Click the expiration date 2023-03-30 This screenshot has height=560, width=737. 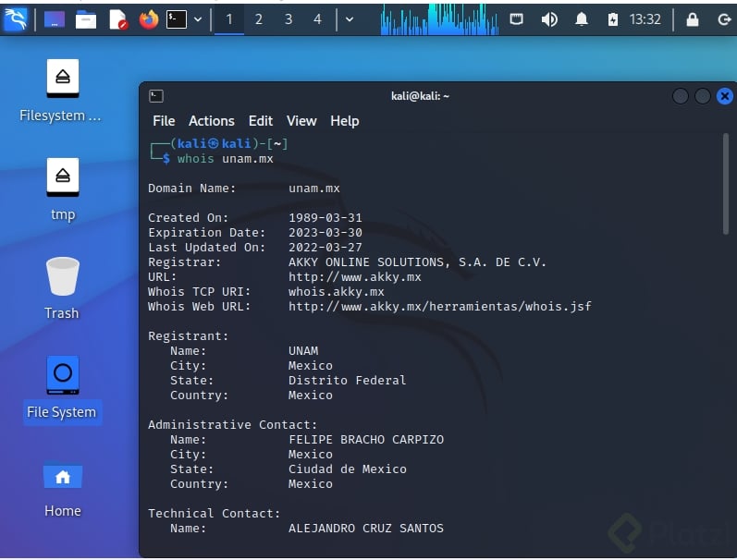326,233
